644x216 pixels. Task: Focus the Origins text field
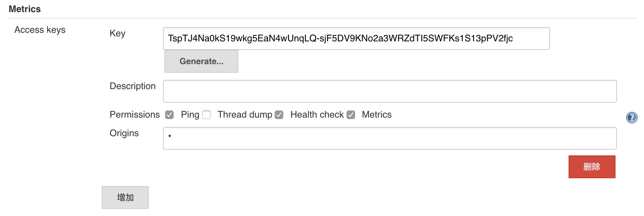click(x=390, y=138)
